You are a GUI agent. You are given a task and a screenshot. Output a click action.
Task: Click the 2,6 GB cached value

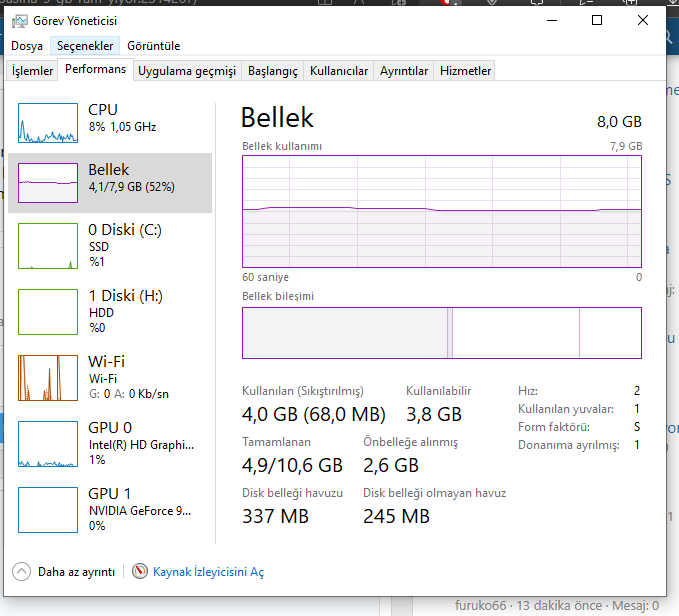click(x=391, y=465)
